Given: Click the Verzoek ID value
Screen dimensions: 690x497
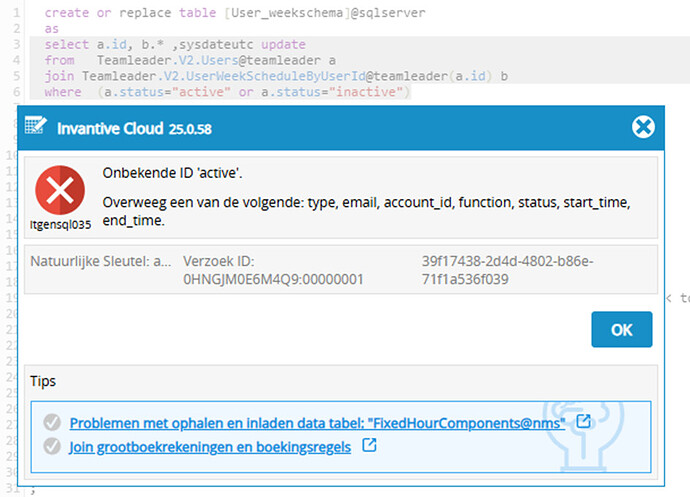Looking at the screenshot, I should (x=273, y=279).
